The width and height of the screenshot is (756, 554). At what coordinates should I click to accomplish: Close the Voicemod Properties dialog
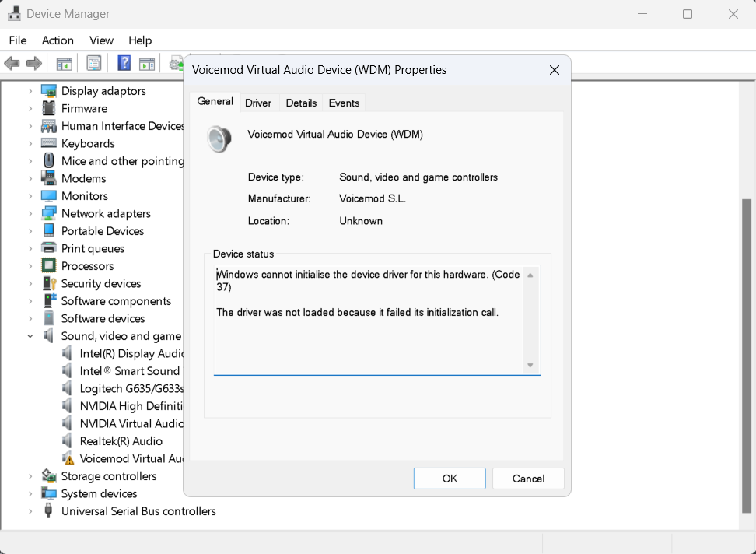click(555, 70)
